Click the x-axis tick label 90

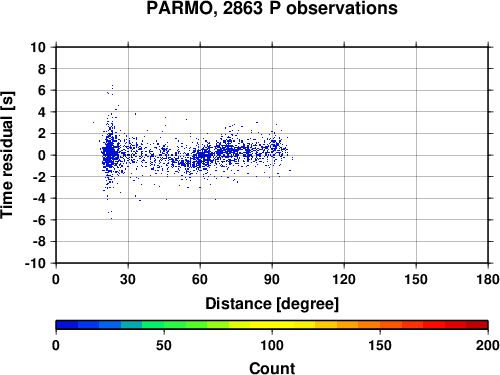coord(272,279)
